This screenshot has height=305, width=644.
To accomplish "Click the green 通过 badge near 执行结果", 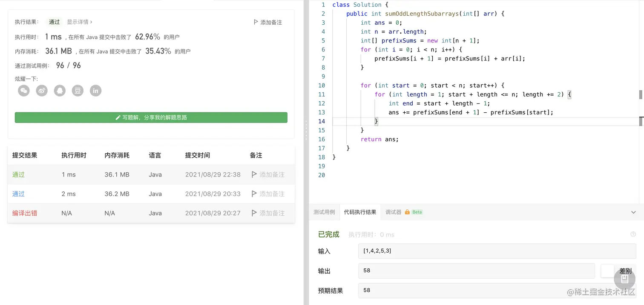I will tap(54, 22).
